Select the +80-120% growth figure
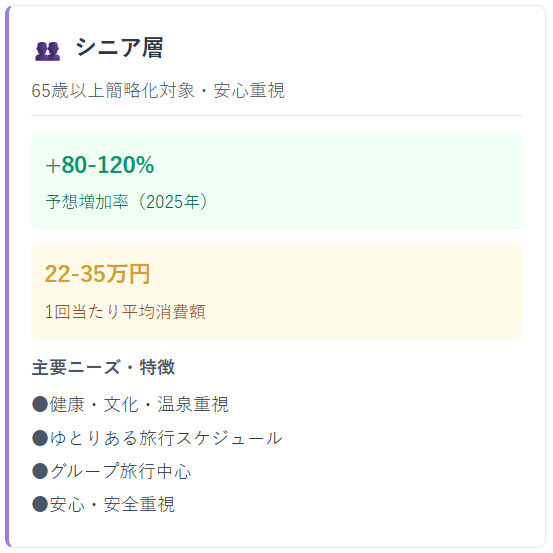The image size is (553, 553). coord(100,165)
